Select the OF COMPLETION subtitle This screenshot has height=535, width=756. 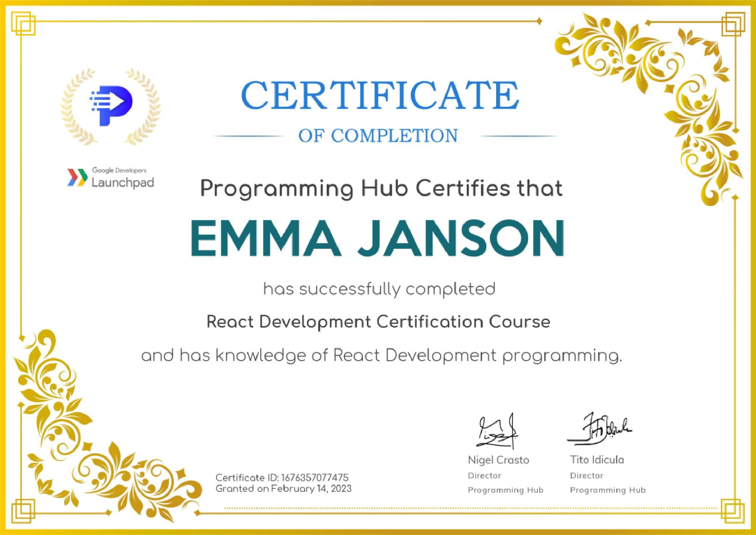[x=378, y=135]
